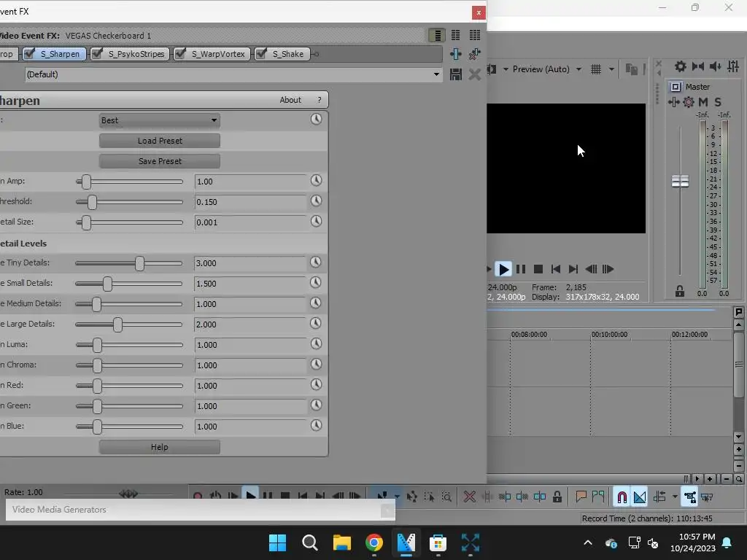Pause the video preview
The height and width of the screenshot is (560, 747).
pyautogui.click(x=521, y=270)
